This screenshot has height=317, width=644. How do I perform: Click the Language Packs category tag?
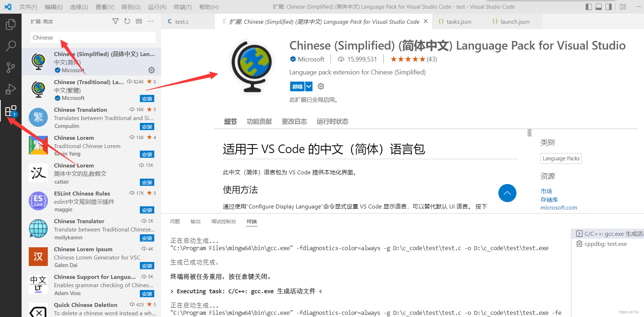(x=561, y=158)
